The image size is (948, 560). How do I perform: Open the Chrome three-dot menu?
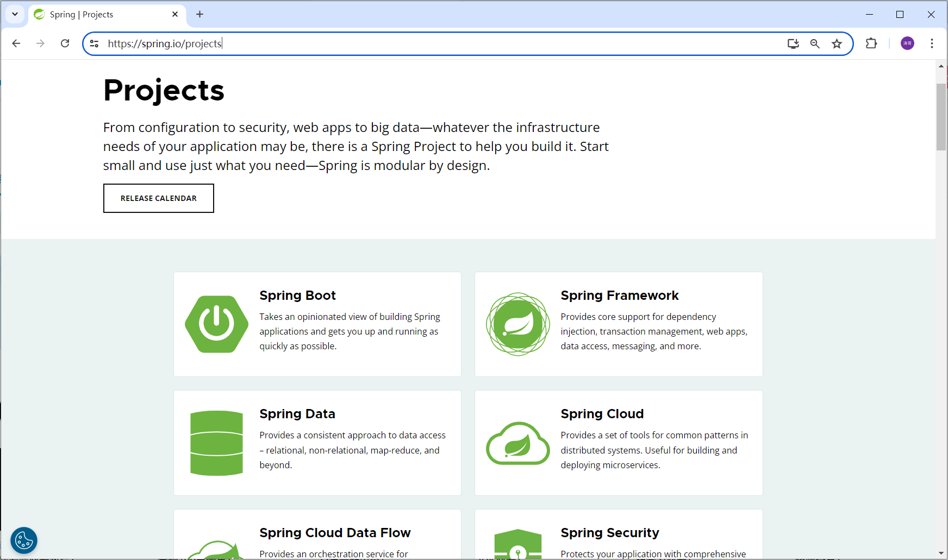tap(932, 43)
